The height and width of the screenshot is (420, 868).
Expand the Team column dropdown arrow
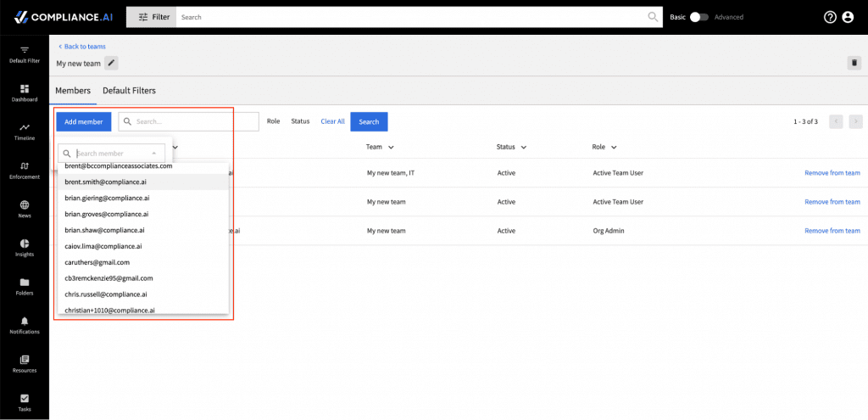(x=391, y=148)
